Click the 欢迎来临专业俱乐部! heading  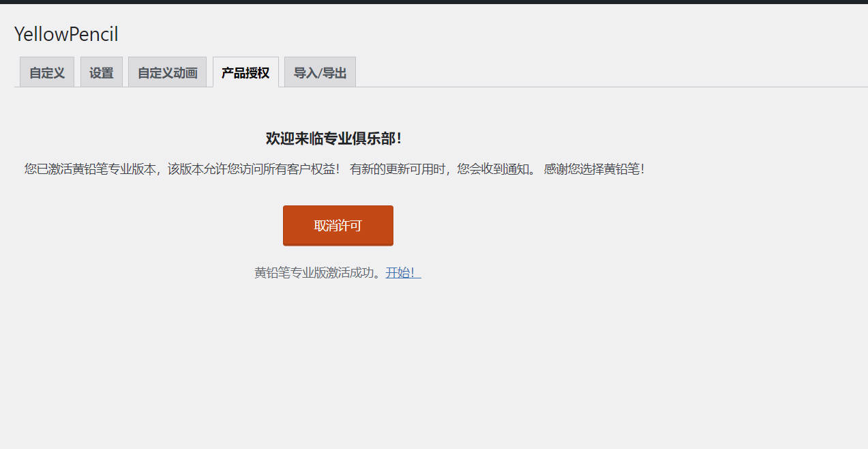(x=333, y=139)
